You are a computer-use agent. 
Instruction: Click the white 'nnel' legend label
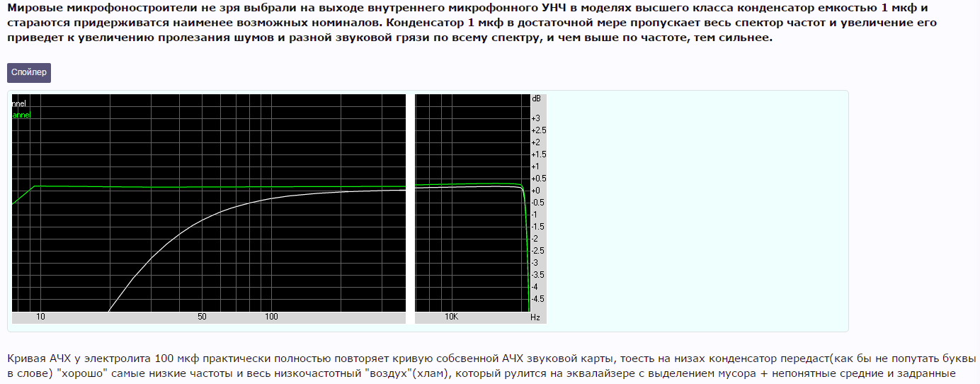[20, 103]
